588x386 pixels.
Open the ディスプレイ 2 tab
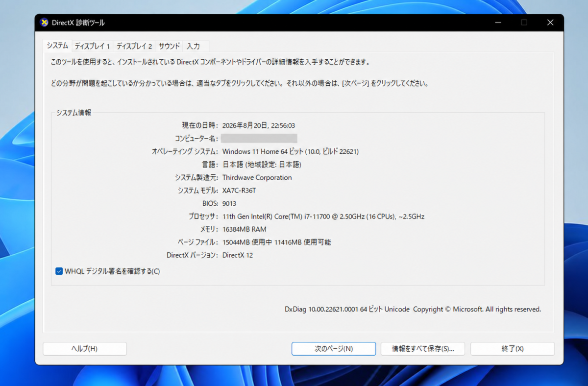pyautogui.click(x=134, y=46)
